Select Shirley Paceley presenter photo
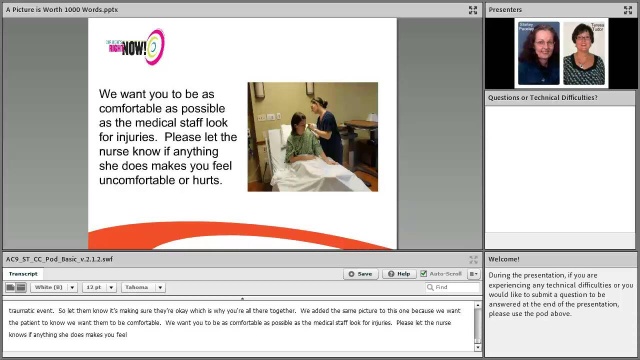Viewport: 640px width, 360px height. tap(539, 53)
